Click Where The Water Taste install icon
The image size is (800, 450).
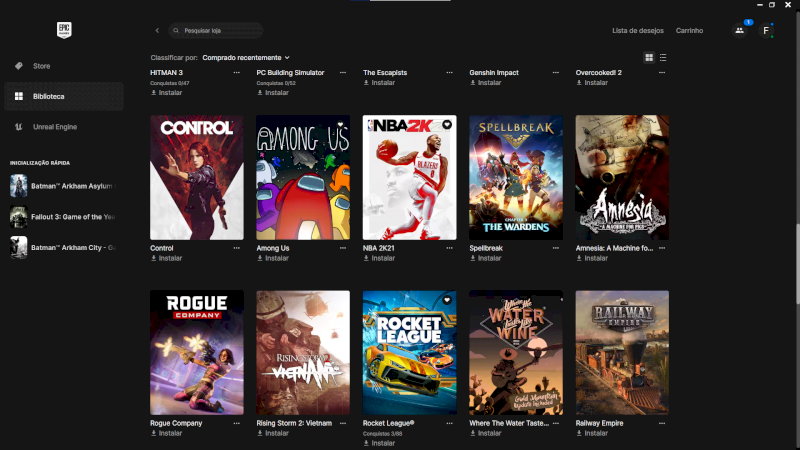473,433
